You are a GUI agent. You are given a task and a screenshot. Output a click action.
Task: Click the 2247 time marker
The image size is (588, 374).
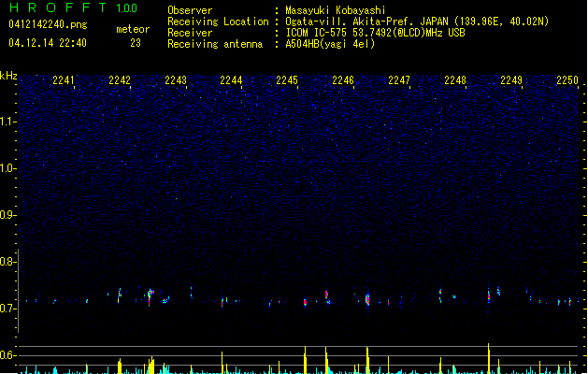[x=399, y=79]
